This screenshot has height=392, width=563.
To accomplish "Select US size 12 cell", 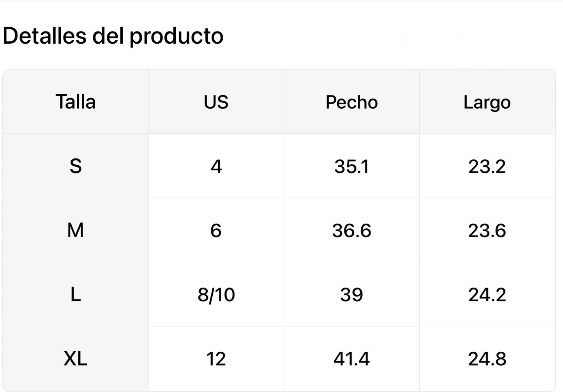I will pyautogui.click(x=216, y=358).
